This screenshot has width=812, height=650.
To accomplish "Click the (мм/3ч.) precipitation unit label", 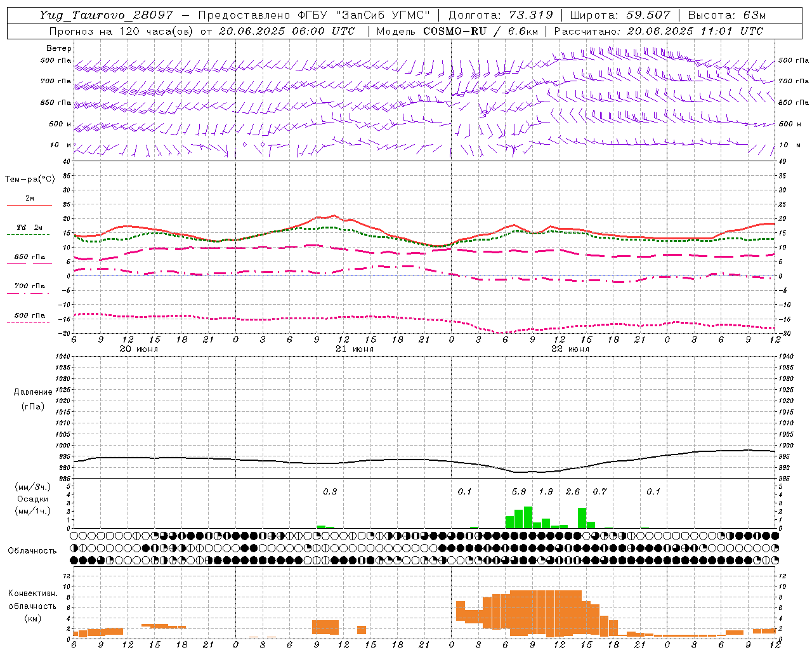I will click(33, 487).
